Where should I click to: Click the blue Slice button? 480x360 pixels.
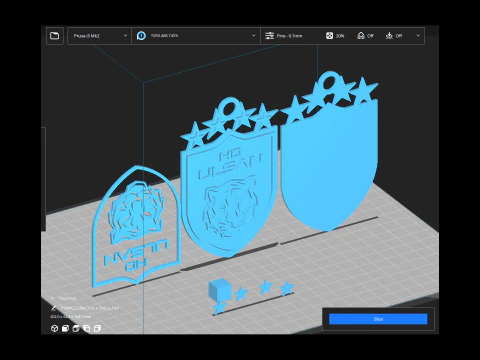(x=378, y=319)
